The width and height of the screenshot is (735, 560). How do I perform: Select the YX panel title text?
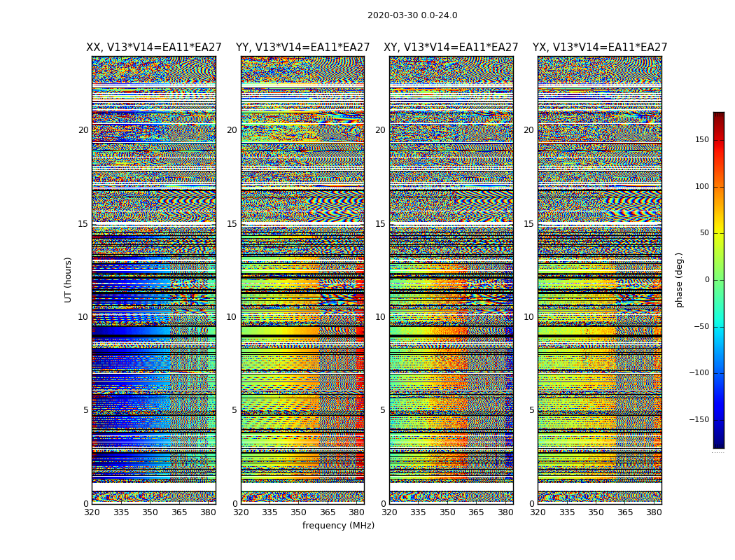pos(599,48)
